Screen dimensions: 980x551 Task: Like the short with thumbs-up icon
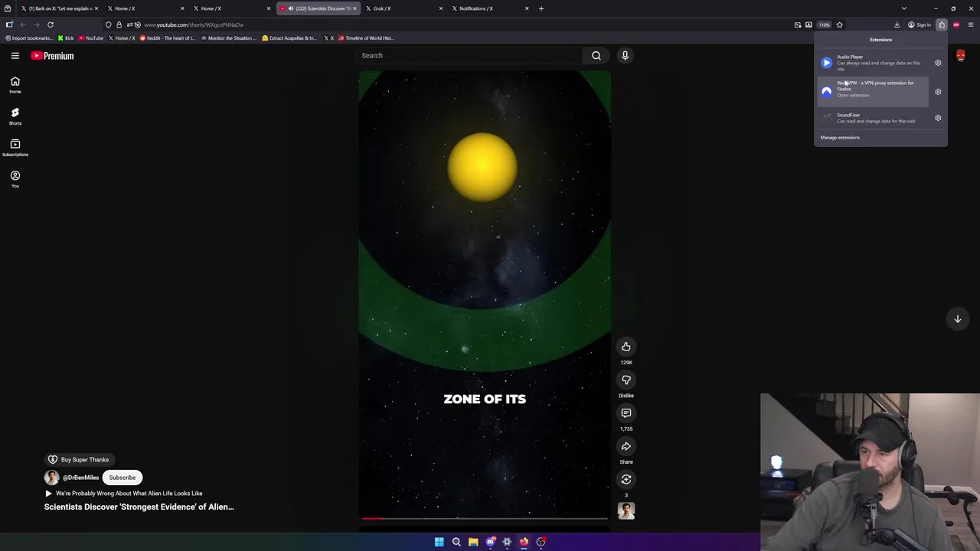tap(626, 347)
